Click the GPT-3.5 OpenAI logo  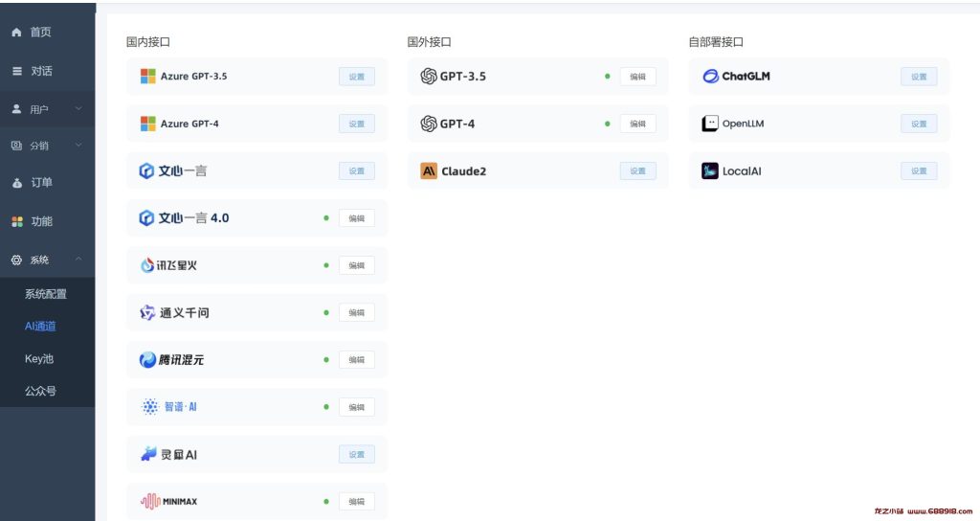click(x=429, y=77)
